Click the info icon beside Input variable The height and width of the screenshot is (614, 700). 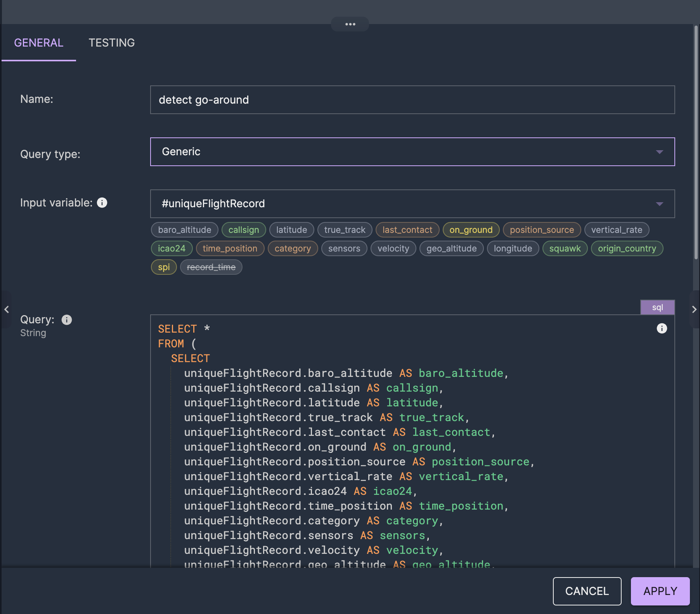click(x=102, y=202)
